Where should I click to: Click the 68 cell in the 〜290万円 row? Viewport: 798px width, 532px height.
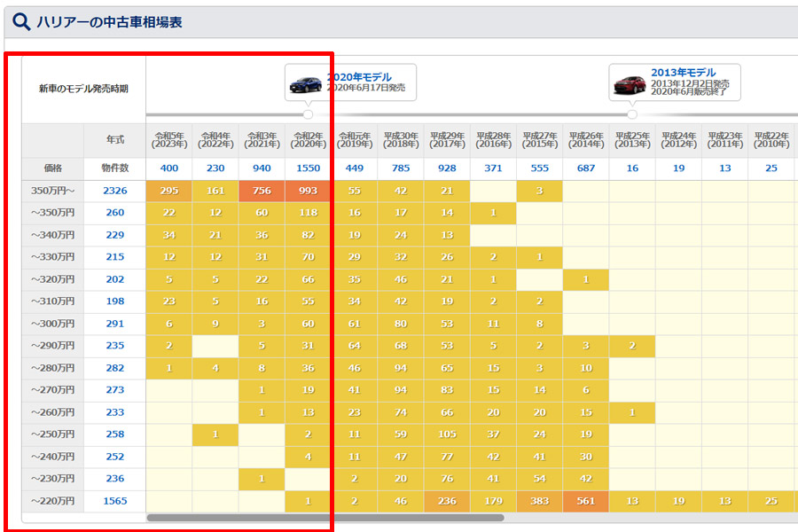401,346
